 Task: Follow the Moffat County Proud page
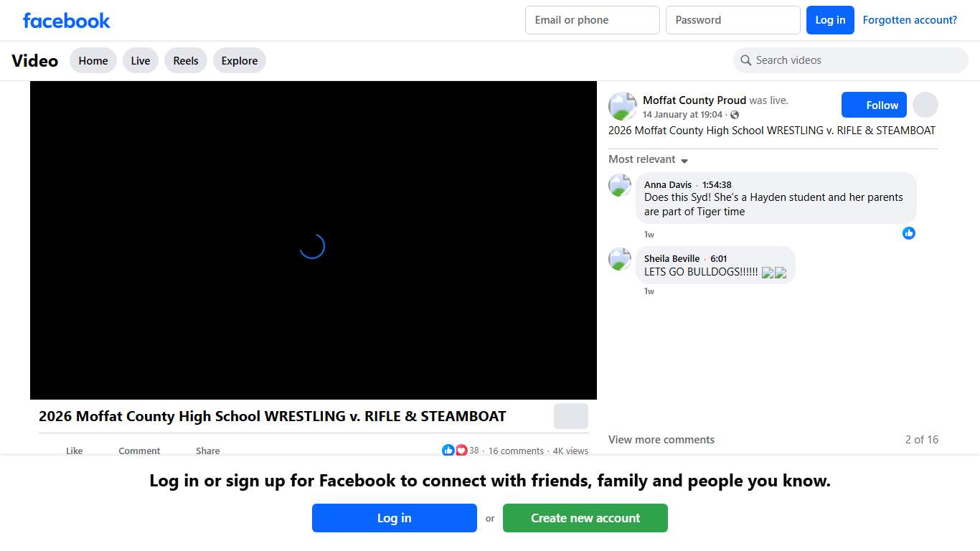click(874, 105)
